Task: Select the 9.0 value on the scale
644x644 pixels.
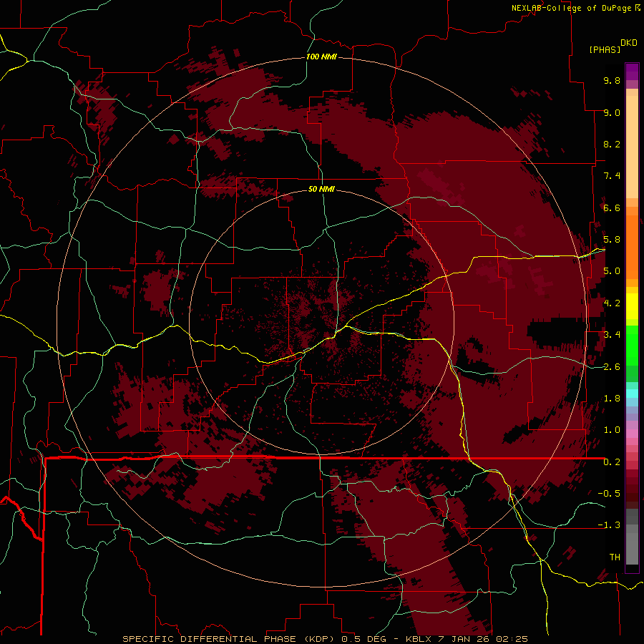Action: click(612, 112)
